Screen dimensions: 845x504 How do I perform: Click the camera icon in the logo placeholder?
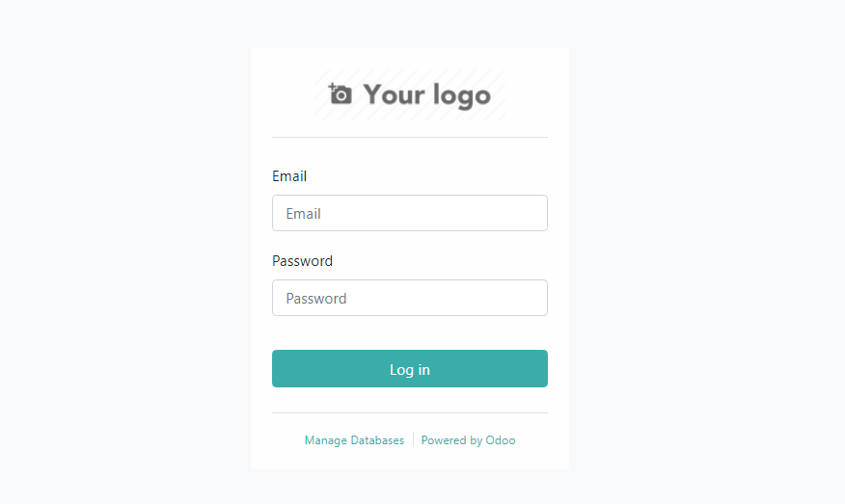click(x=341, y=94)
